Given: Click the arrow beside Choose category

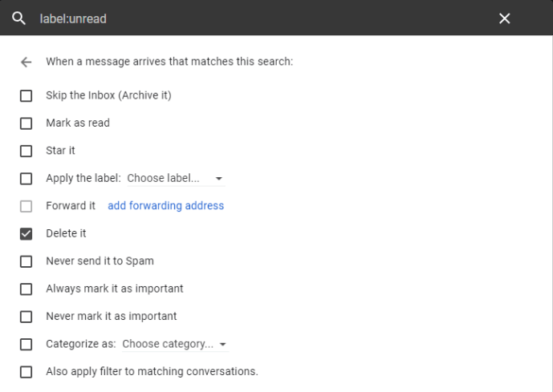Looking at the screenshot, I should coord(222,345).
